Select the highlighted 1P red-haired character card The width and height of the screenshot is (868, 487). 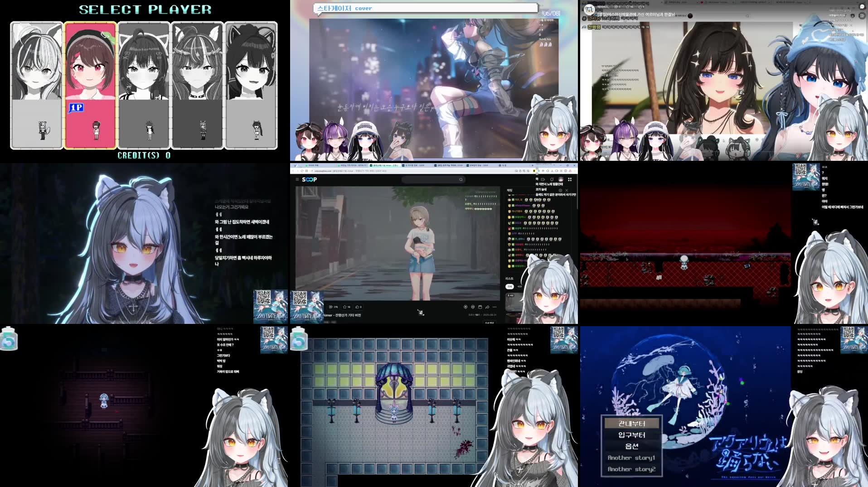(90, 85)
